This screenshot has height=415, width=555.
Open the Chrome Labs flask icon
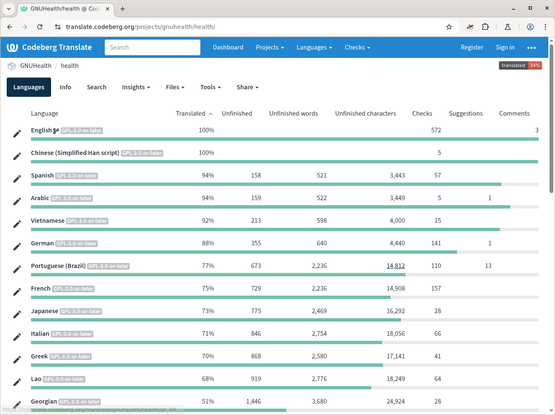click(x=508, y=27)
